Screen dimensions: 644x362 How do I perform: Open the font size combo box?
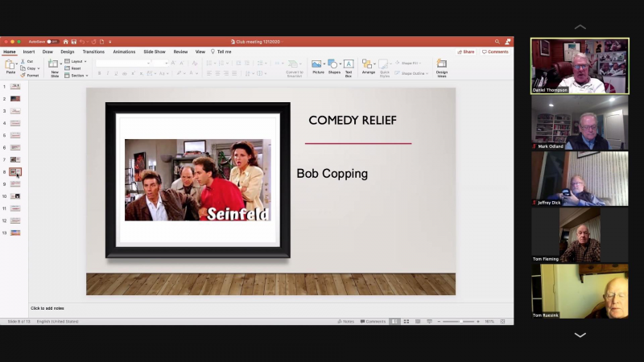click(x=159, y=64)
